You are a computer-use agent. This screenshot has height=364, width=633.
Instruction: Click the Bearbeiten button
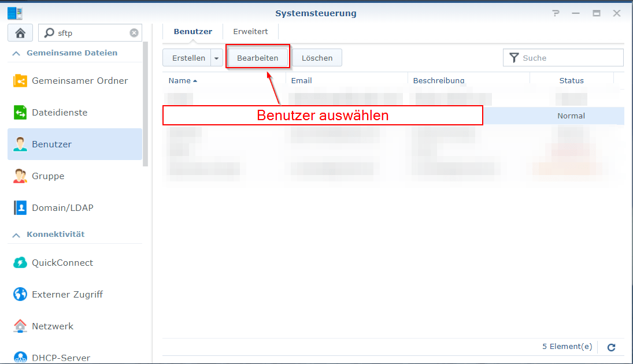pos(258,57)
